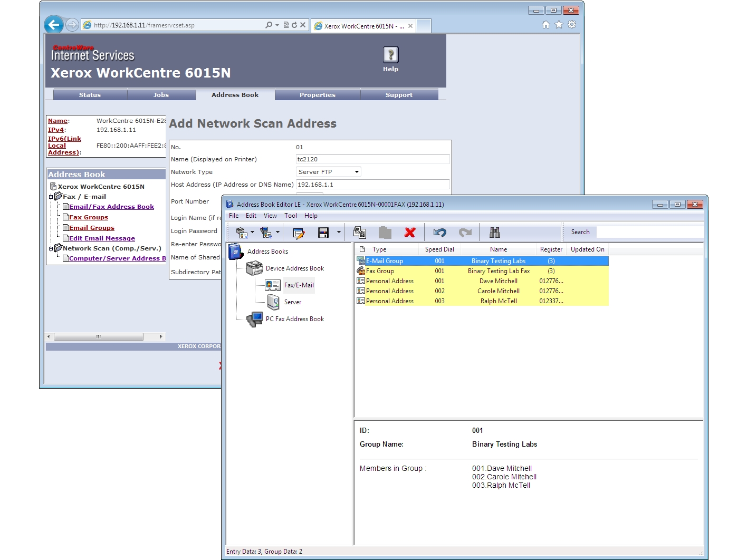Click the binoculars find icon
Image resolution: width=747 pixels, height=560 pixels.
[x=495, y=233]
